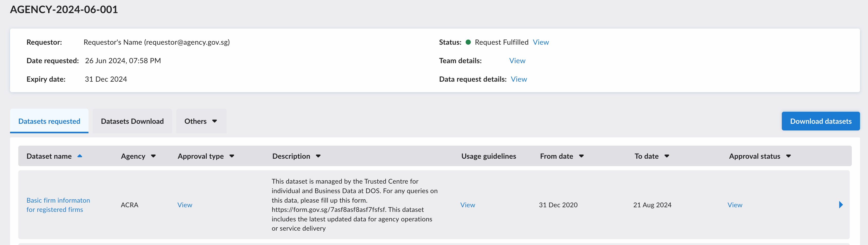Click the dataset description paragraph text
Image resolution: width=868 pixels, height=245 pixels.
pos(355,205)
